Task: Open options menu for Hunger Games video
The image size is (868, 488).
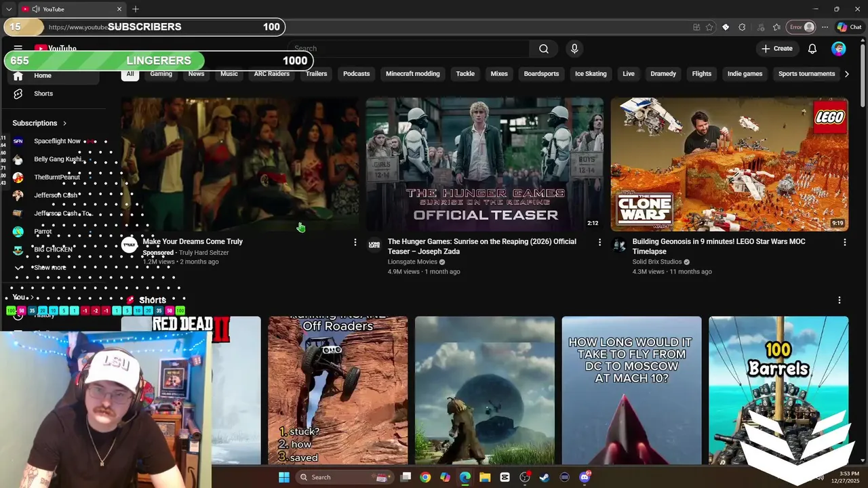Action: pos(599,242)
